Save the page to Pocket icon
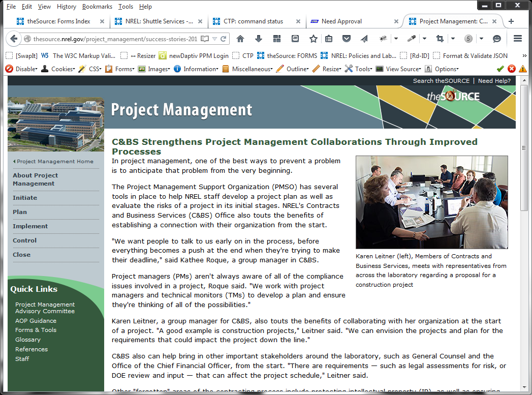Screen dimensions: 532x395 click(x=347, y=39)
